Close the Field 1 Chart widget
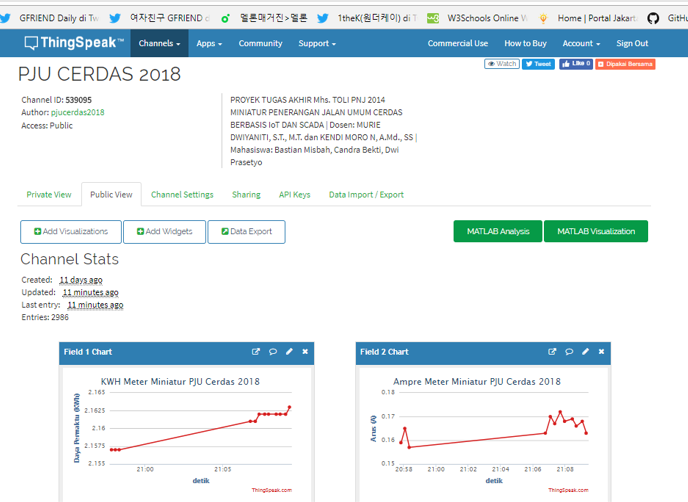The width and height of the screenshot is (688, 502). coord(305,352)
